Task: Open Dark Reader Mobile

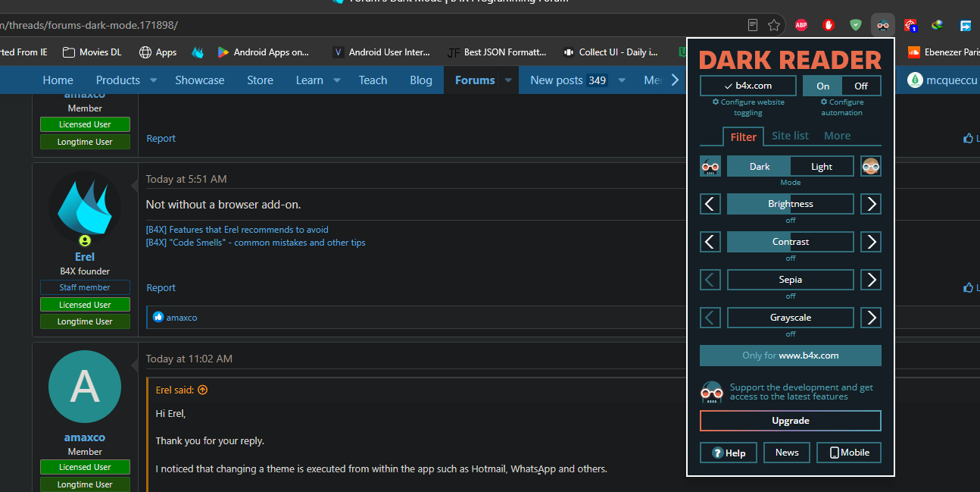Action: tap(849, 453)
